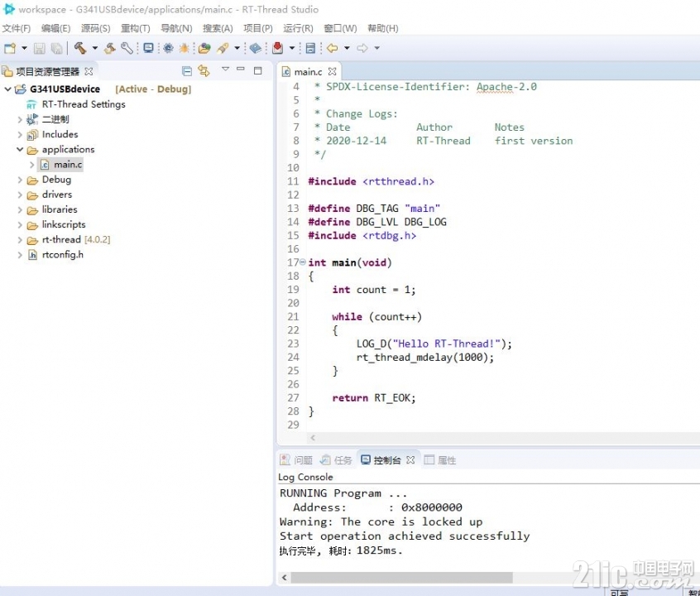Image resolution: width=700 pixels, height=596 pixels.
Task: Click the gear chip configuration icon
Action: (168, 48)
